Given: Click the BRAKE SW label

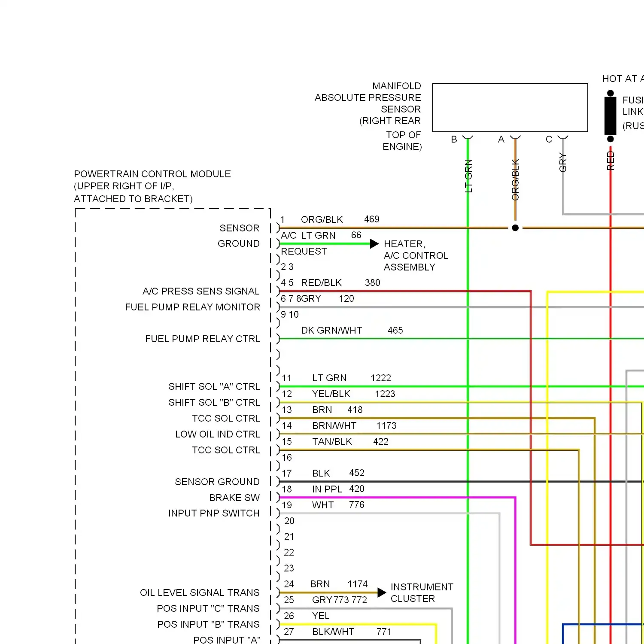Looking at the screenshot, I should (x=234, y=497).
